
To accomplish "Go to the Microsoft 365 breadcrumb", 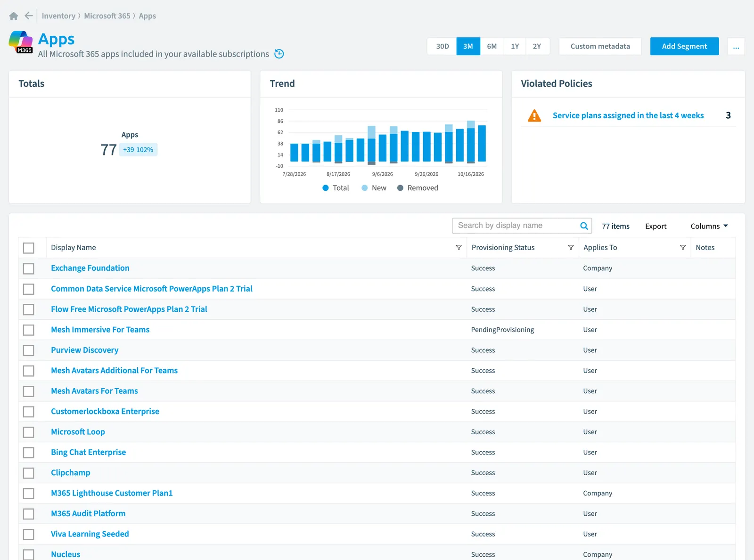I will 107,16.
